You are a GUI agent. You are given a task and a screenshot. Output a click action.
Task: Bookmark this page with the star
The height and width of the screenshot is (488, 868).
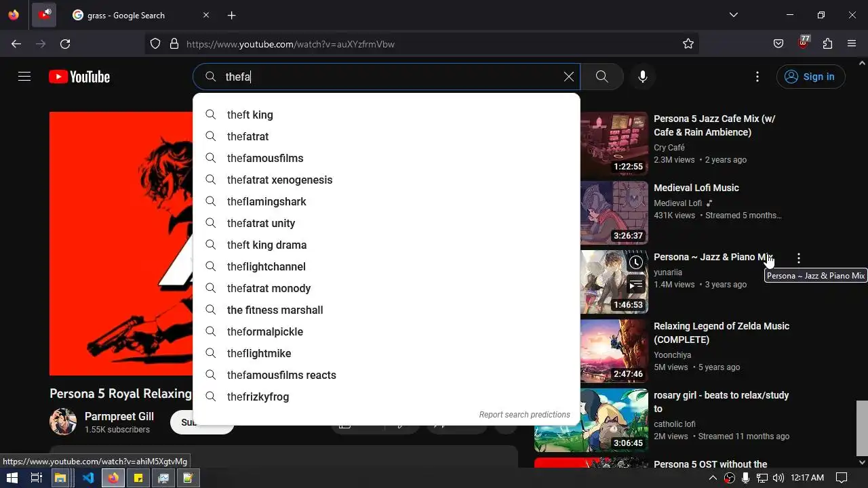[688, 44]
